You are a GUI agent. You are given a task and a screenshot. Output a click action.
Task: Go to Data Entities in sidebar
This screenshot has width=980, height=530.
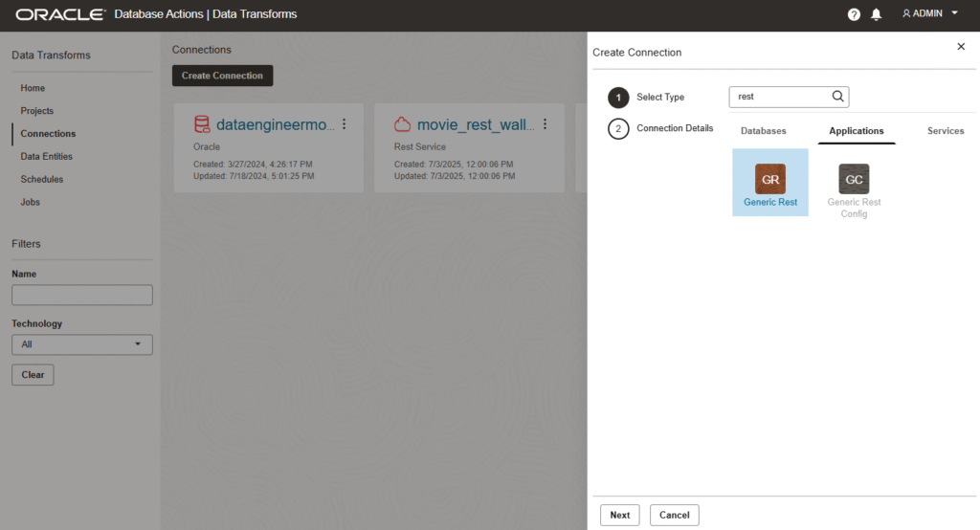pyautogui.click(x=46, y=157)
